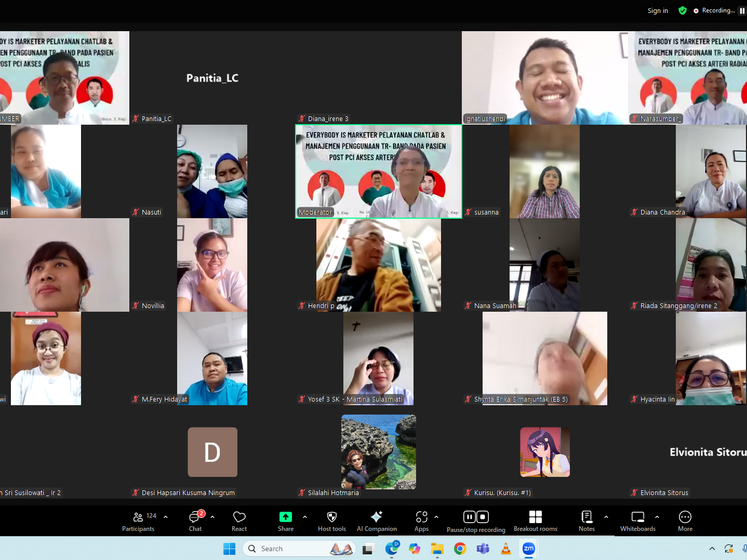Open Host tools shield

click(331, 521)
